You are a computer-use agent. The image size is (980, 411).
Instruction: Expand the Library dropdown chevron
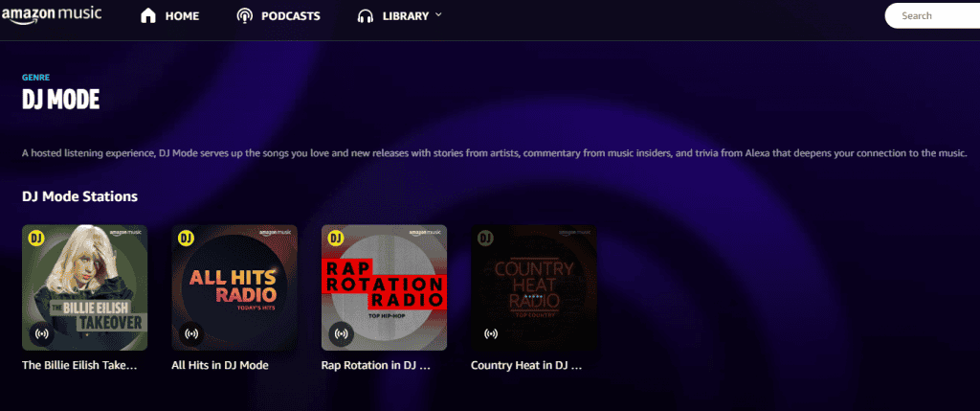click(438, 15)
